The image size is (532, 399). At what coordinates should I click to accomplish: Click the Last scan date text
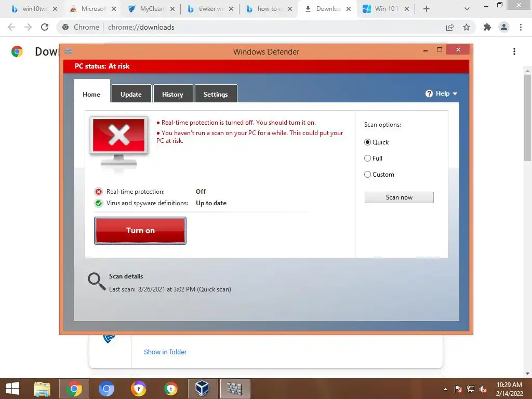170,289
